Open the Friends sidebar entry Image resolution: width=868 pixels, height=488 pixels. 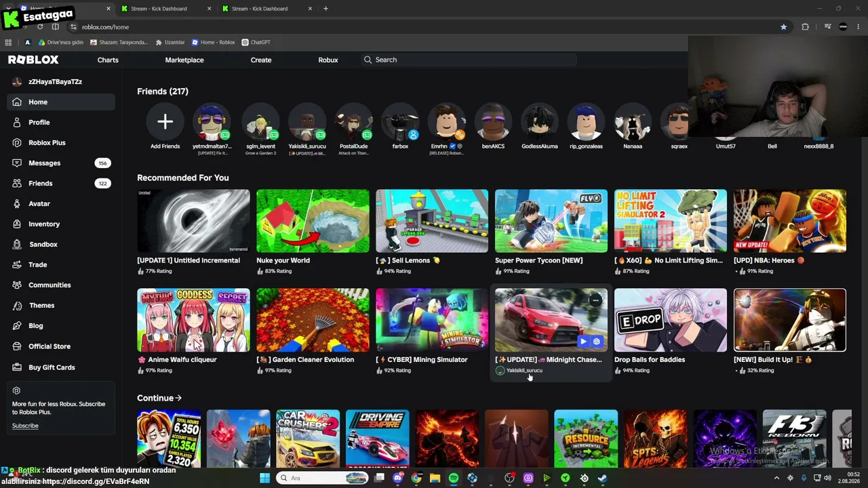[x=61, y=183]
